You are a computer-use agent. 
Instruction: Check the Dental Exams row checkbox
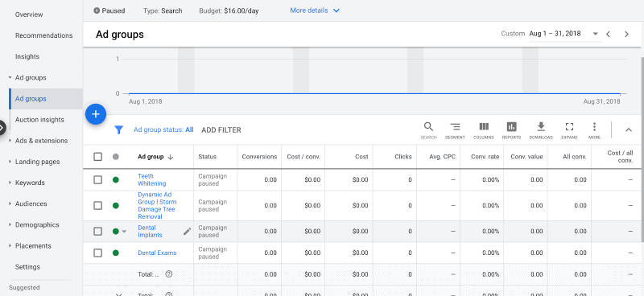(x=97, y=253)
